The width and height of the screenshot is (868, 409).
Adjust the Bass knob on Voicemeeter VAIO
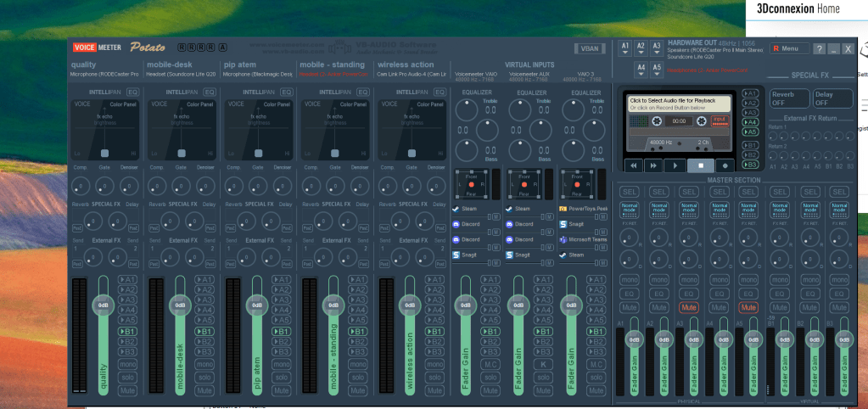click(x=467, y=150)
